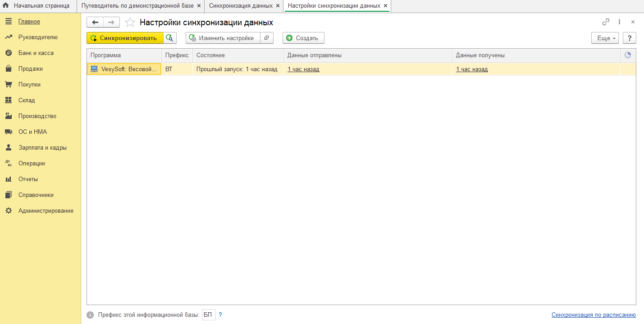Click the back navigation arrow button
Screen dimensions: 644x324
point(95,22)
